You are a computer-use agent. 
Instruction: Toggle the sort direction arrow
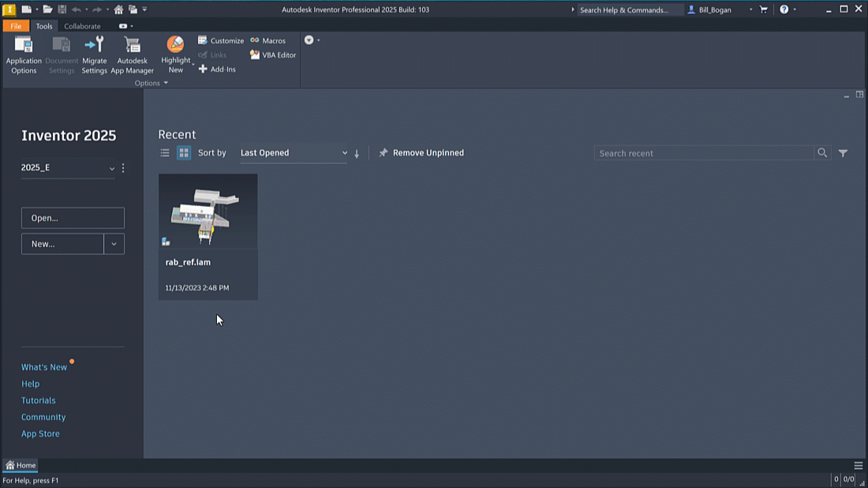tap(357, 153)
